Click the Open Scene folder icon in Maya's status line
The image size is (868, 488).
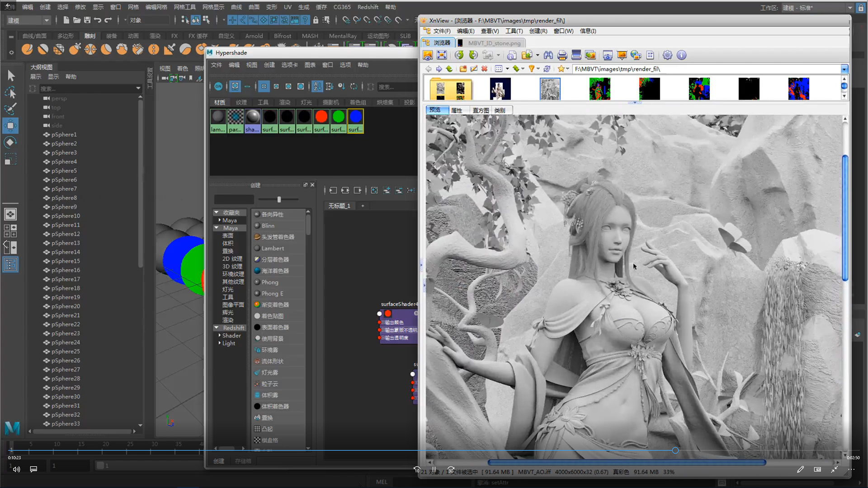76,20
